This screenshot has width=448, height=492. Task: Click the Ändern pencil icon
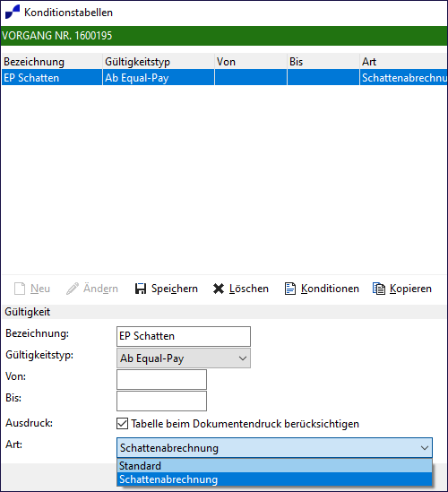[x=73, y=289]
